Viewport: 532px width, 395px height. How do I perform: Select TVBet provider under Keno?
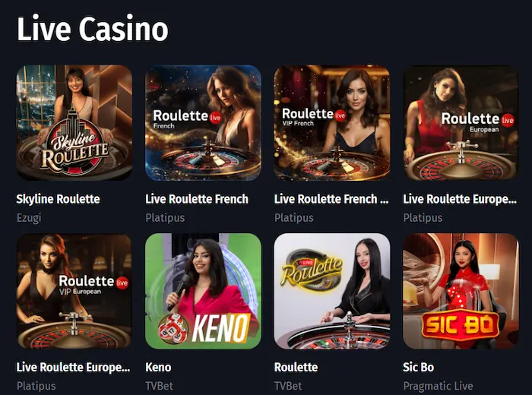[159, 386]
